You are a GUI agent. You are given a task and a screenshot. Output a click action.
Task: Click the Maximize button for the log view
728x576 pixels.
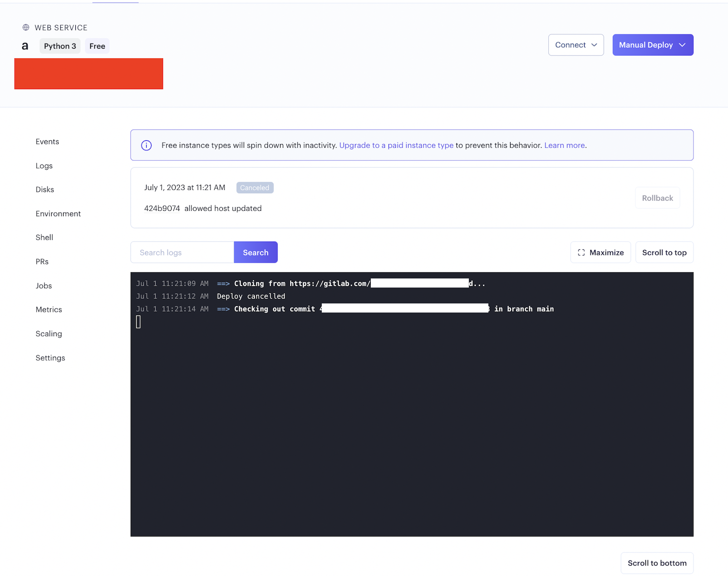(x=600, y=253)
